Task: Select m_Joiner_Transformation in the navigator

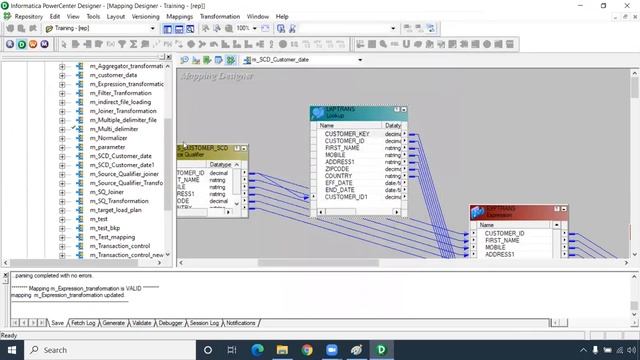Action: click(x=123, y=111)
